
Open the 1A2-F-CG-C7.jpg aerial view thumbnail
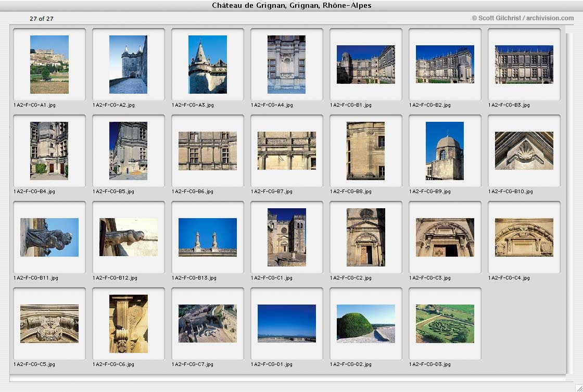208,324
